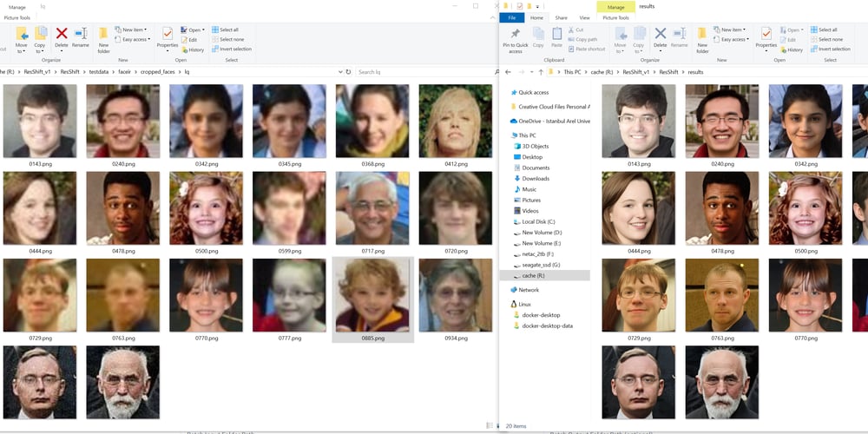Click Edit in the lq window ribbon
This screenshot has height=434, width=868.
[x=189, y=40]
